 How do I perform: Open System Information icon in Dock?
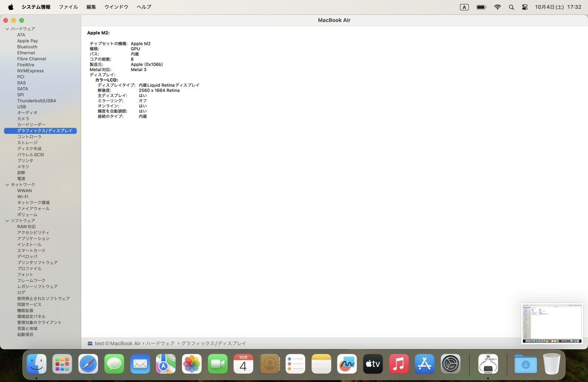pyautogui.click(x=488, y=364)
